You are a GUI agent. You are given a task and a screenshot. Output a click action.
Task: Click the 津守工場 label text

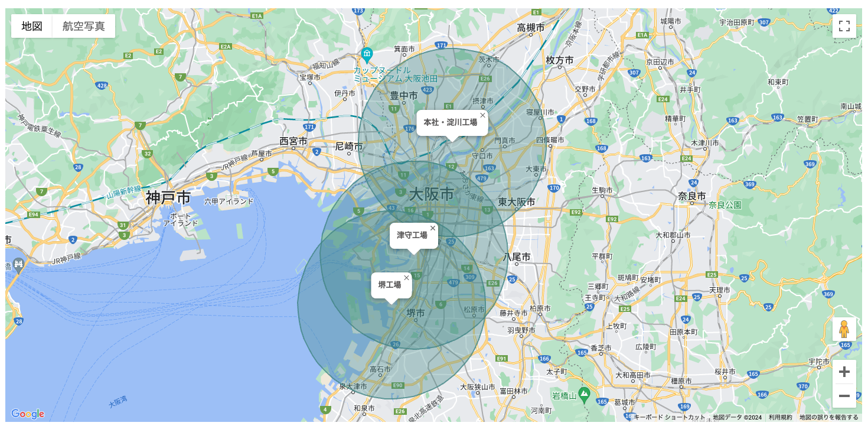pyautogui.click(x=412, y=235)
